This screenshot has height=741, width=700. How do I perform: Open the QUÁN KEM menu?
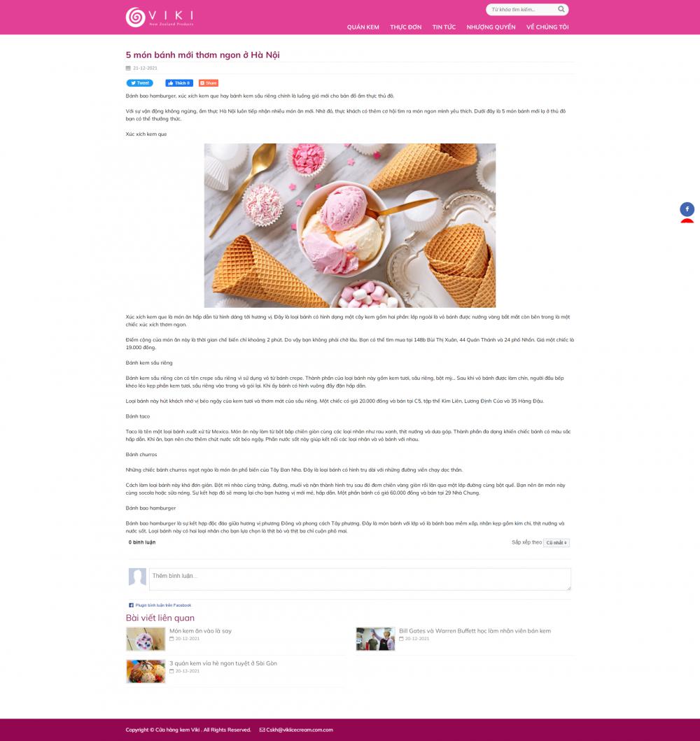(363, 27)
